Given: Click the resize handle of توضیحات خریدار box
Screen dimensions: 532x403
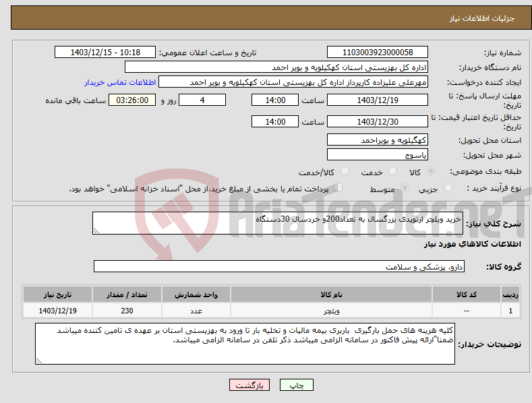Looking at the screenshot, I should (x=39, y=361).
